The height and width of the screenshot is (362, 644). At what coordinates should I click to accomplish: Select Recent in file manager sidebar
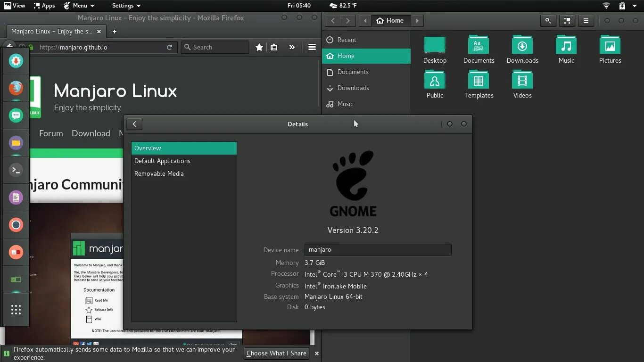click(x=366, y=40)
